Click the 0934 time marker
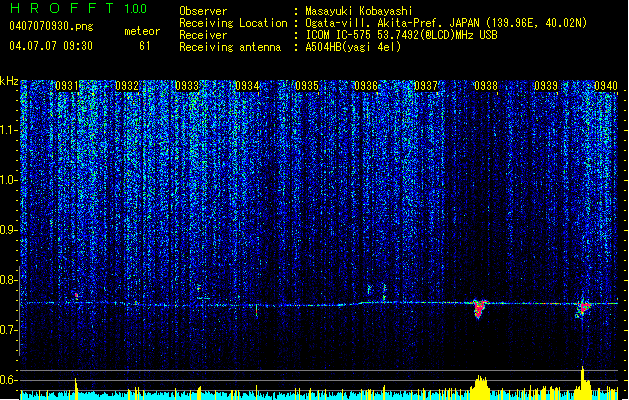629x400 pixels. (x=247, y=86)
